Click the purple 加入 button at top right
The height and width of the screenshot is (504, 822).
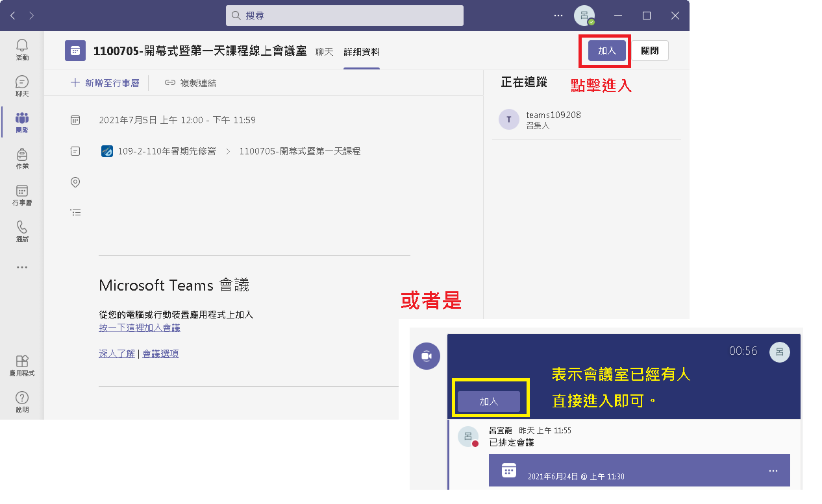(606, 51)
